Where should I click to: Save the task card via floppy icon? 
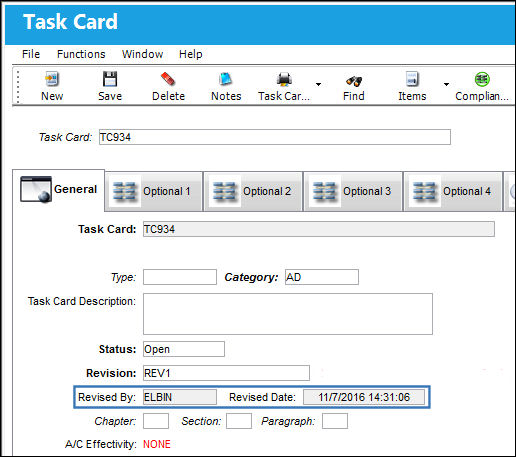110,79
